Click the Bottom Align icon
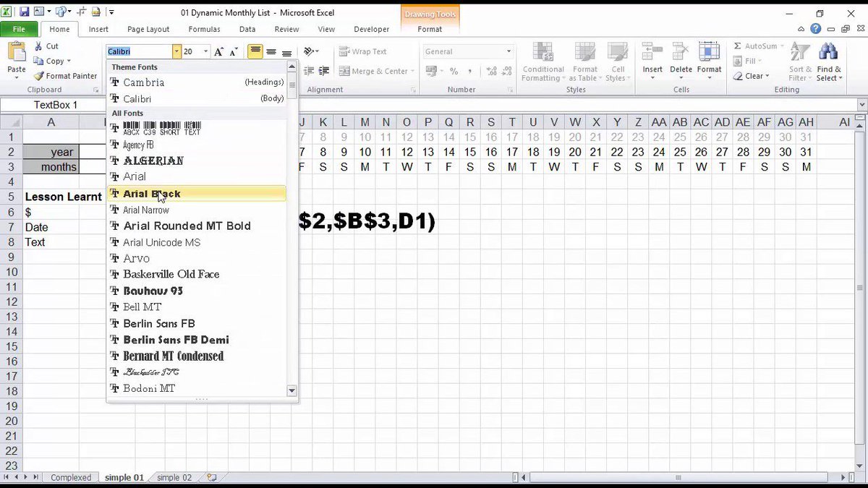This screenshot has height=488, width=868. point(286,52)
